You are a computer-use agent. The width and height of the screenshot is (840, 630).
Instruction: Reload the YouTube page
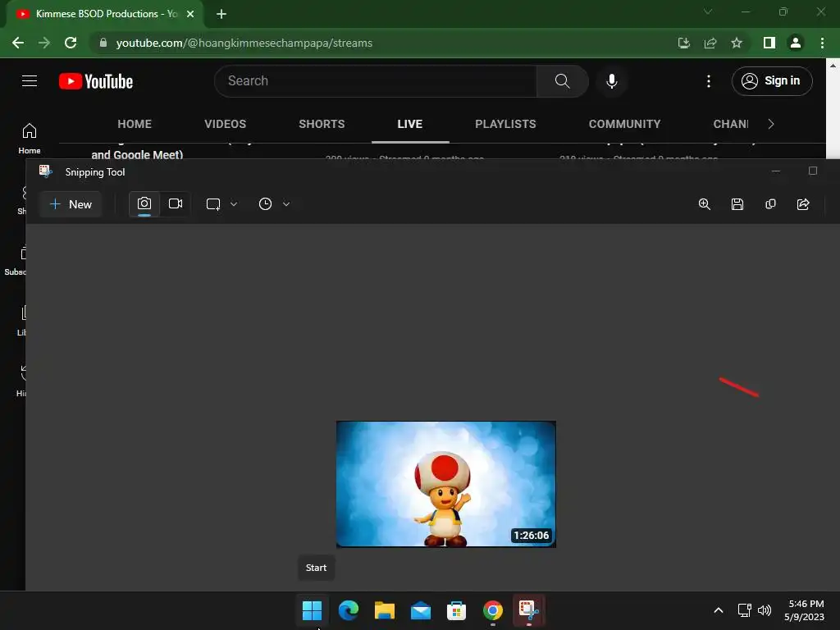pyautogui.click(x=71, y=43)
